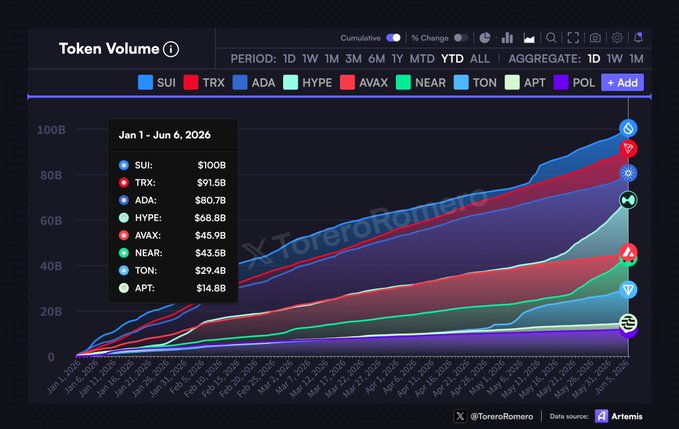
Task: Switch to bar chart view
Action: [507, 38]
